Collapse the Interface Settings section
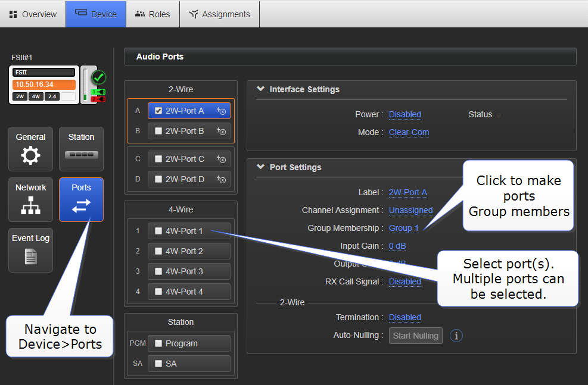The height and width of the screenshot is (385, 588). (260, 89)
